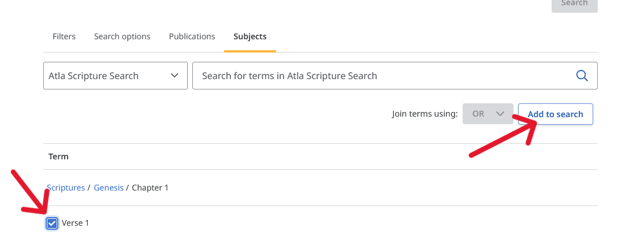Click the Term column header
644x239 pixels.
pyautogui.click(x=58, y=156)
